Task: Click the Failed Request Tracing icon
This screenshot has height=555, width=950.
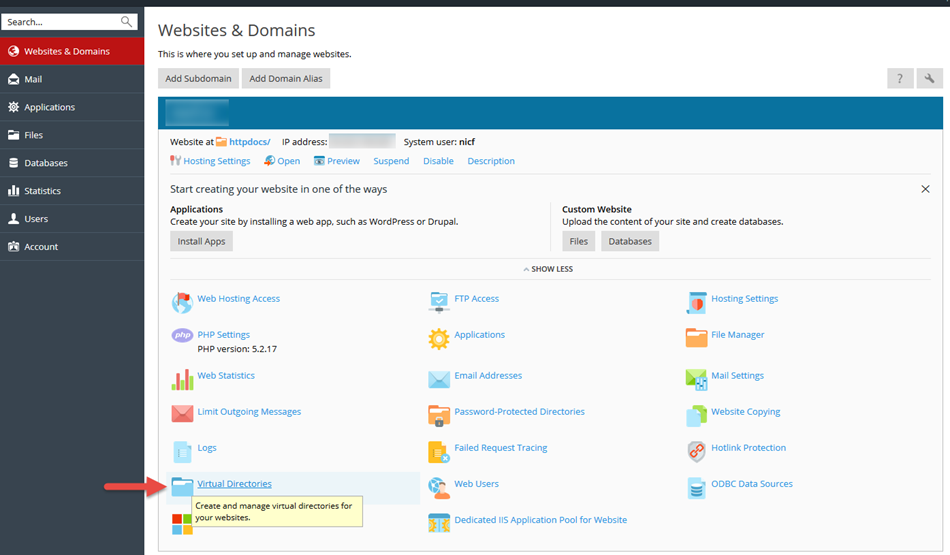Action: tap(439, 451)
